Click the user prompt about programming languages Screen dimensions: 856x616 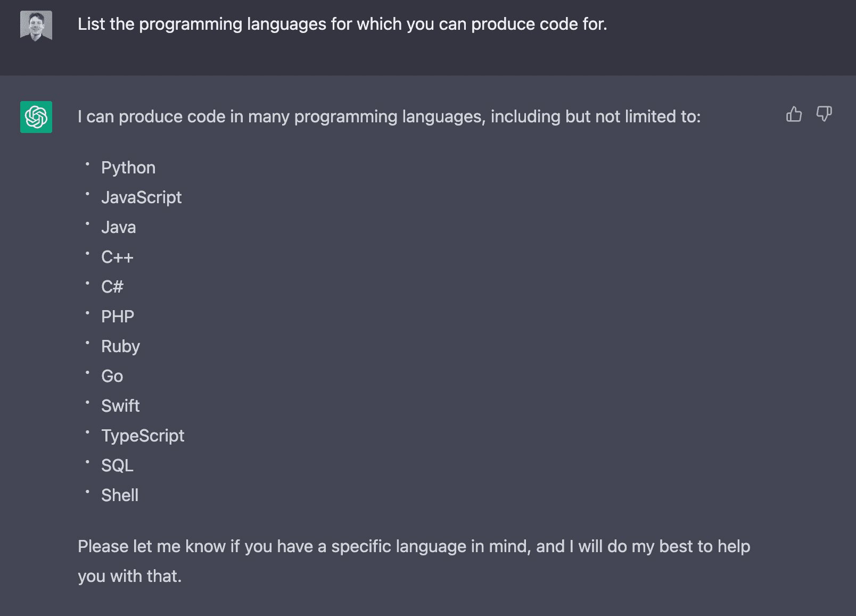coord(342,24)
